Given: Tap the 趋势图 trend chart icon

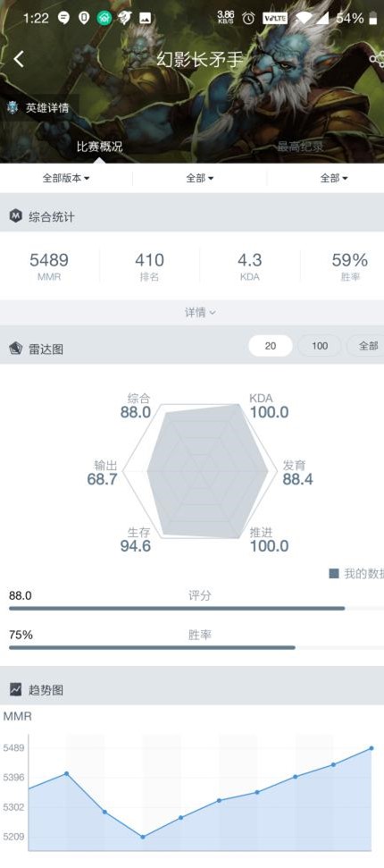Looking at the screenshot, I should [x=15, y=690].
